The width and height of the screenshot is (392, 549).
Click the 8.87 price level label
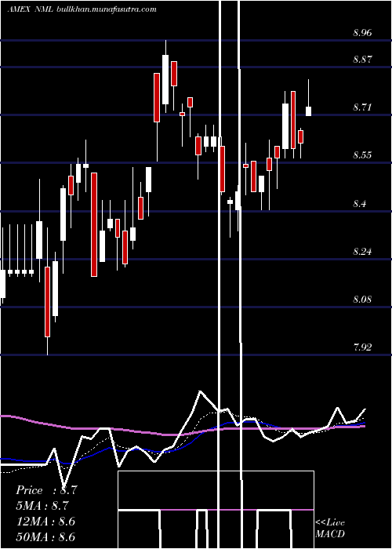coord(362,59)
